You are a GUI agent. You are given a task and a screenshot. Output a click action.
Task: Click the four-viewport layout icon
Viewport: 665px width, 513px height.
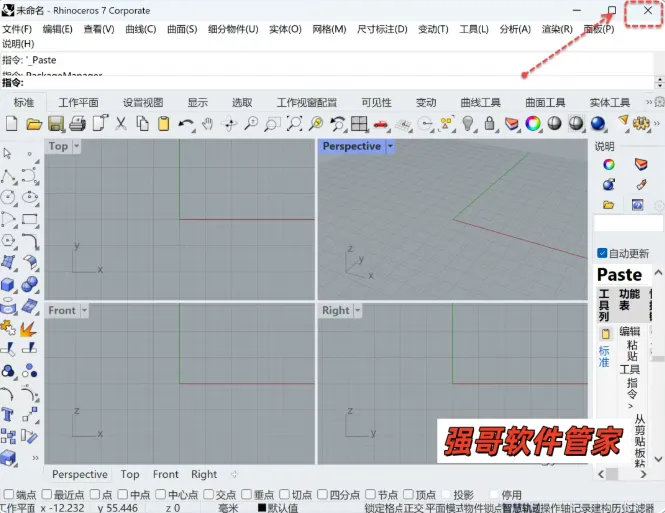pos(359,124)
